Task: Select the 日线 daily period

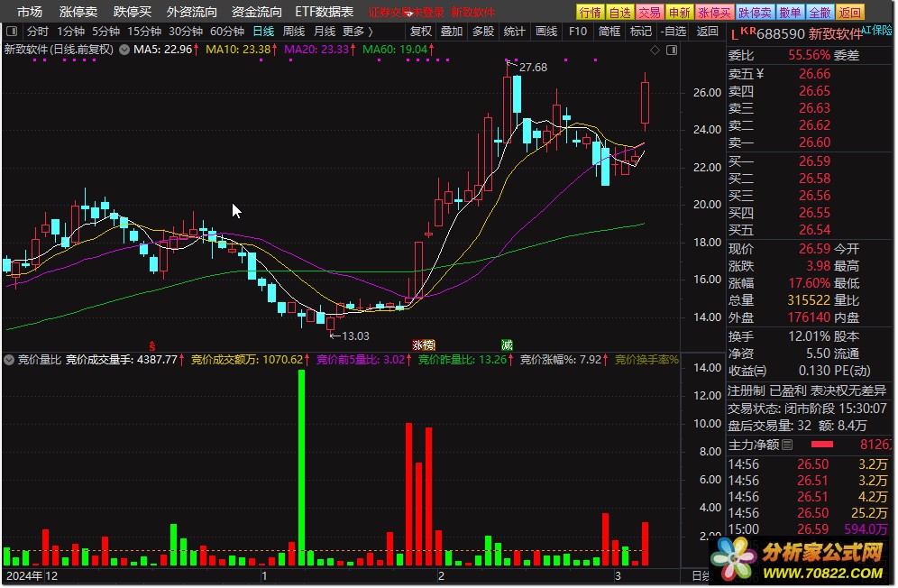Action: 263,31
